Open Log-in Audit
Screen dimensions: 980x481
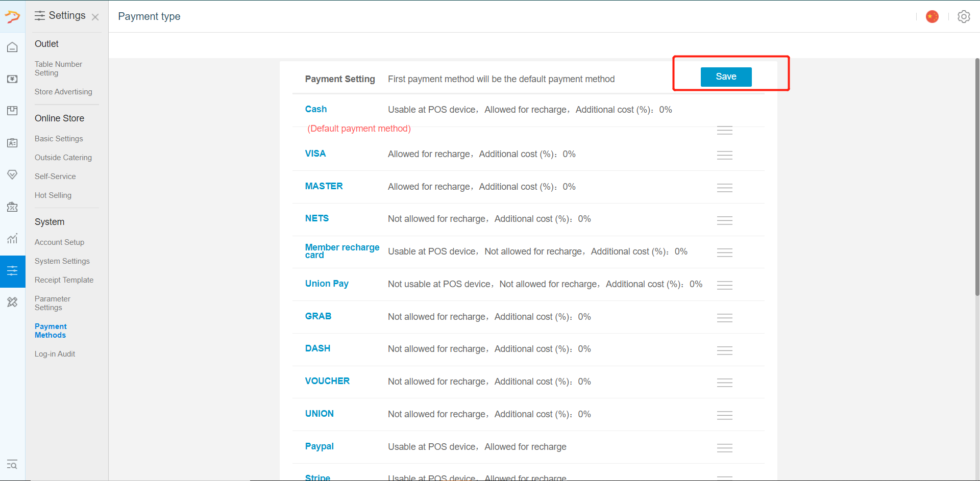point(55,354)
